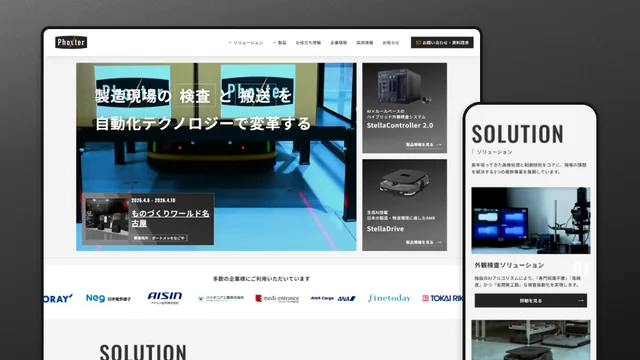640x360 pixels.
Task: Click the mail icon in contact button
Action: (418, 42)
